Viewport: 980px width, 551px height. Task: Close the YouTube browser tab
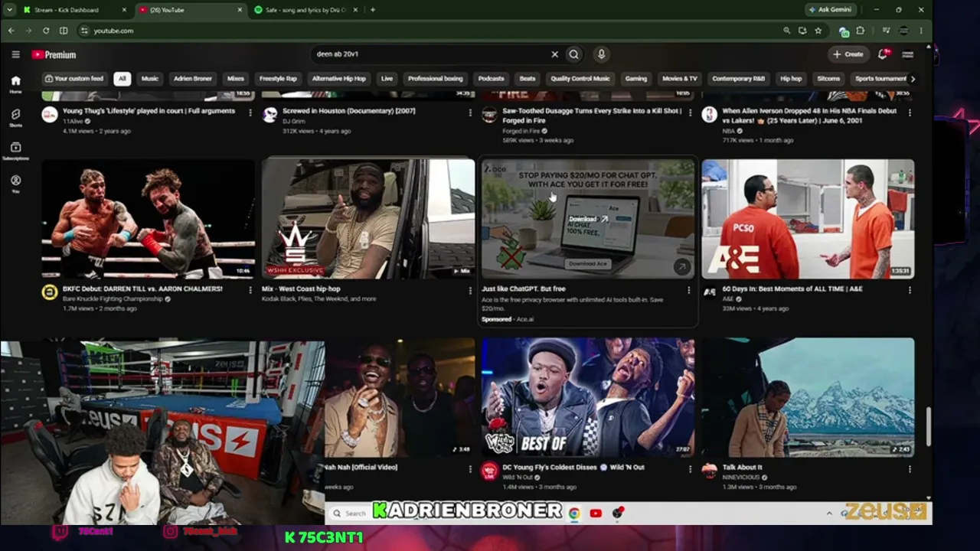pos(240,10)
